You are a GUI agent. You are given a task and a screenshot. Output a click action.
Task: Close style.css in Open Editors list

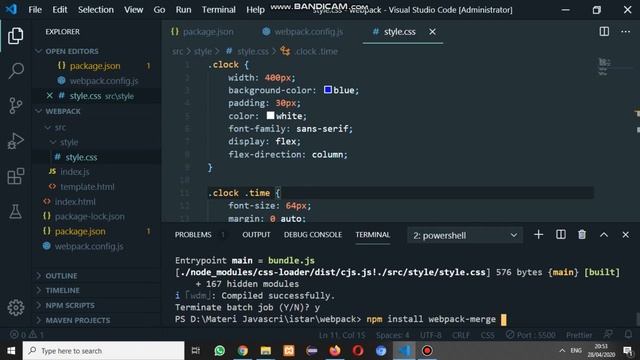[x=49, y=96]
